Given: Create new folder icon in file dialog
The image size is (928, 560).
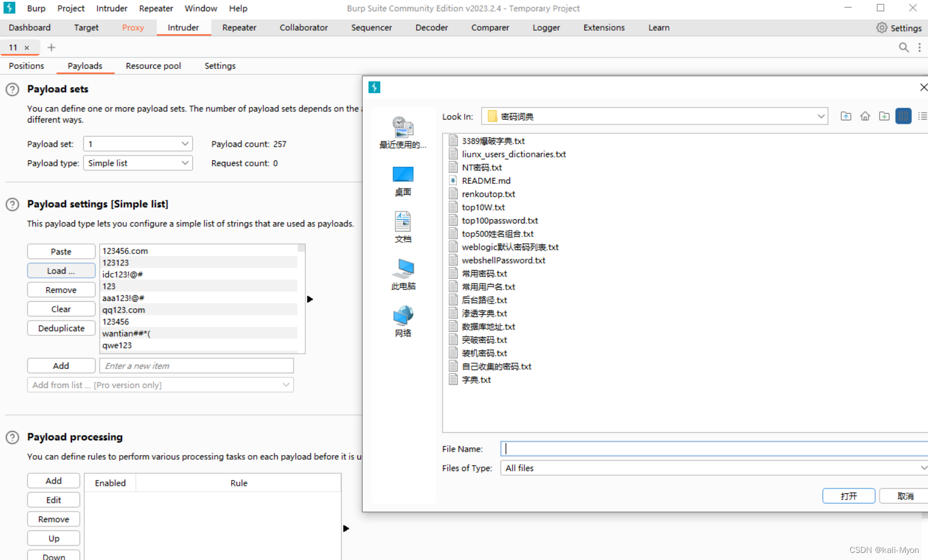Looking at the screenshot, I should coord(884,116).
